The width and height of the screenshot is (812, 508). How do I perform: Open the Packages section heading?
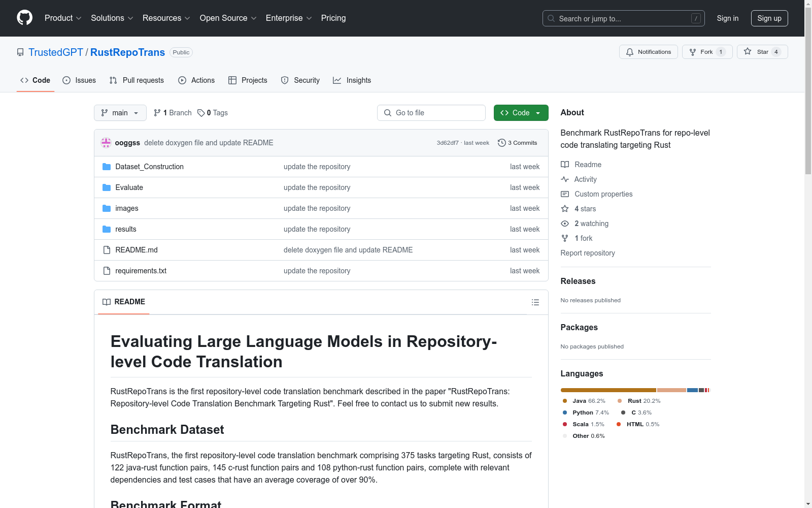coord(579,327)
